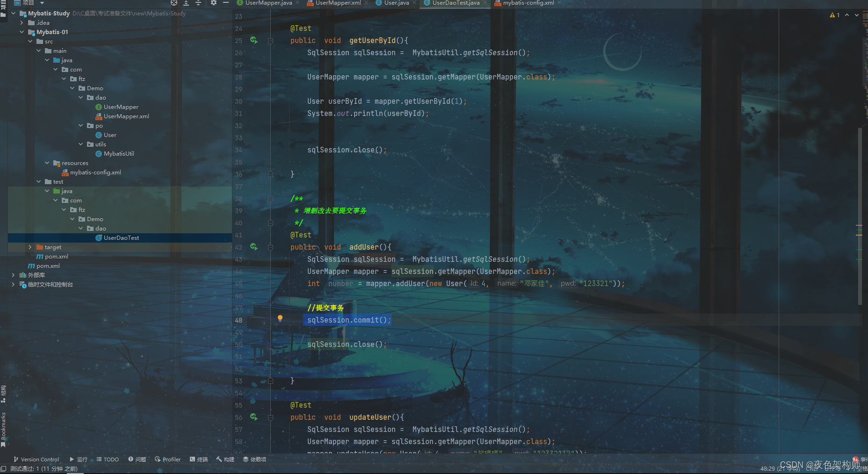The height and width of the screenshot is (474, 868).
Task: Run the updateUser test from gutter icon
Action: point(253,417)
